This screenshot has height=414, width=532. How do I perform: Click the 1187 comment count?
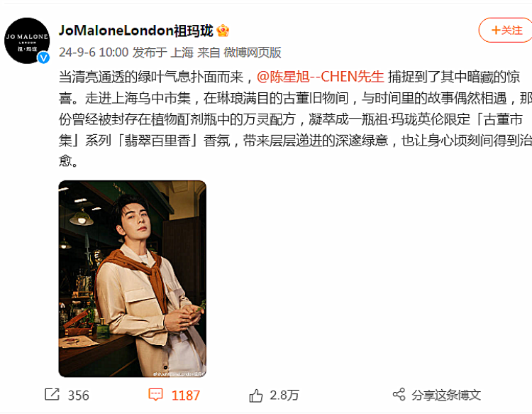[x=186, y=396]
